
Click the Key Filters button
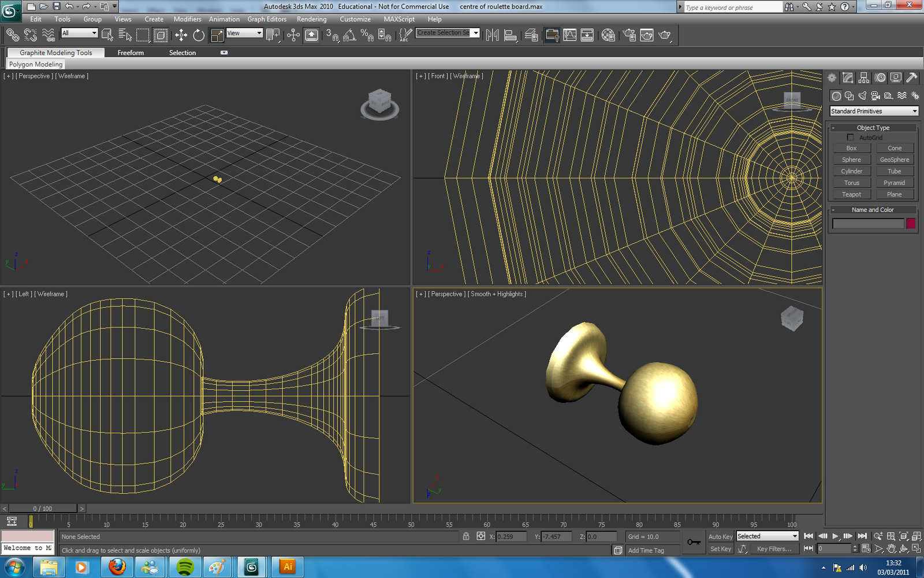tap(774, 549)
